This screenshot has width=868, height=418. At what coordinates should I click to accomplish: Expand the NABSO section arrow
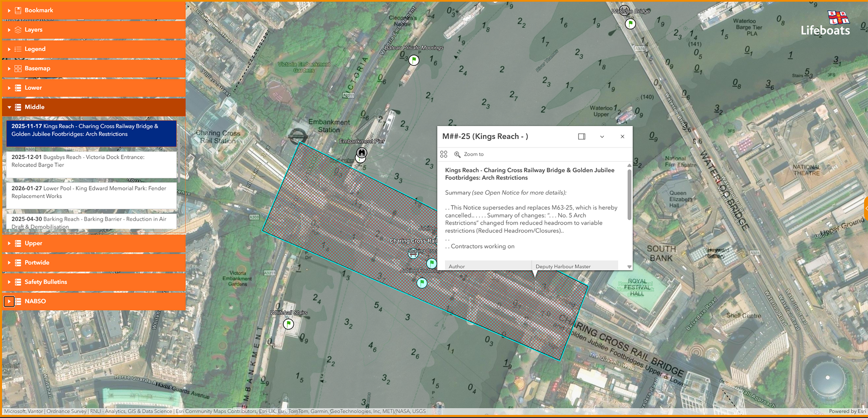(x=9, y=301)
